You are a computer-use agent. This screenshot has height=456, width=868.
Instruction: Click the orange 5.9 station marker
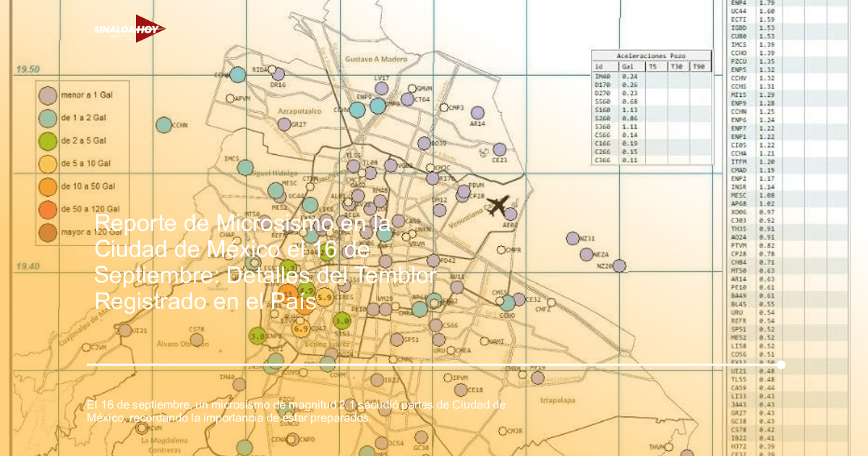pos(325,297)
